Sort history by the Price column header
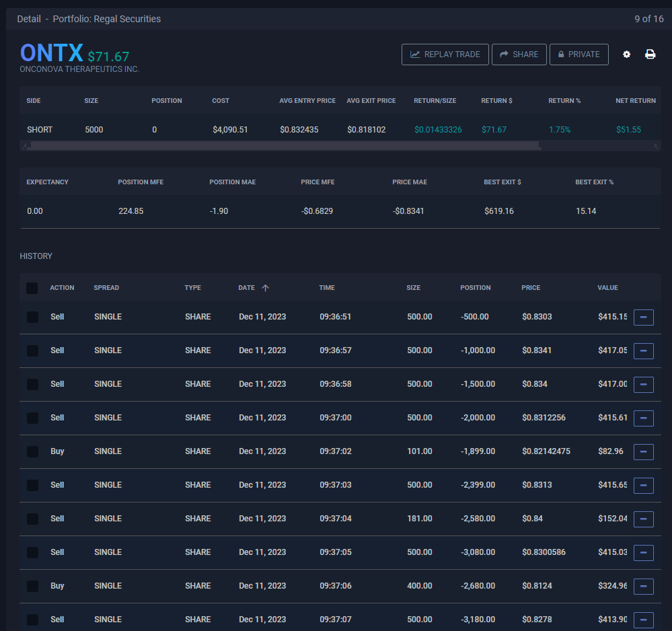The width and height of the screenshot is (672, 631). tap(531, 288)
